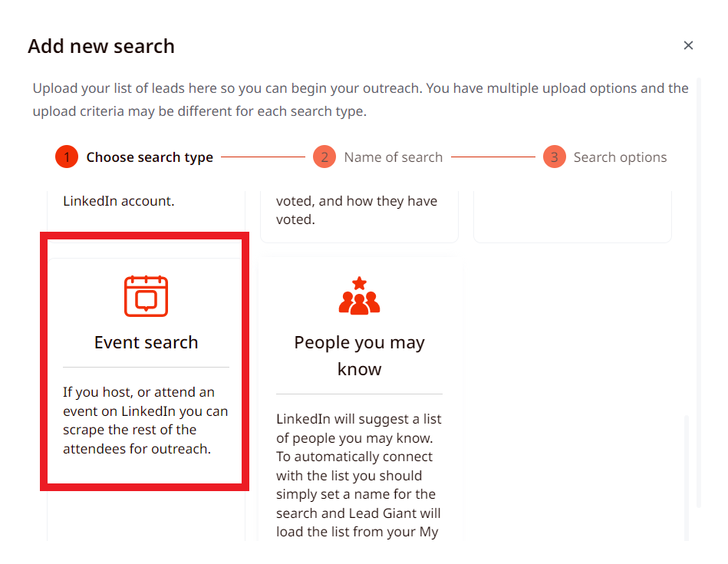728x564 pixels.
Task: Click the Add new search heading
Action: (101, 47)
